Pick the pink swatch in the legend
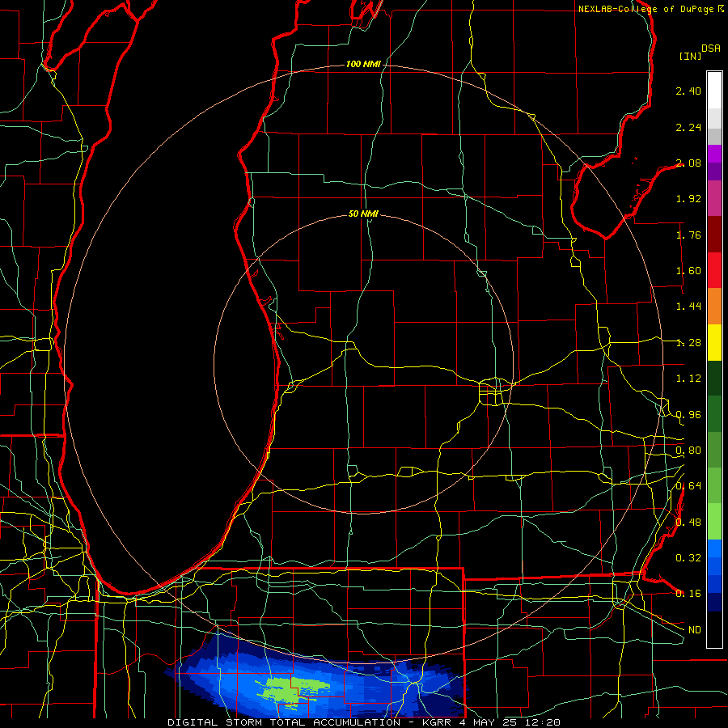728x728 pixels. click(714, 199)
